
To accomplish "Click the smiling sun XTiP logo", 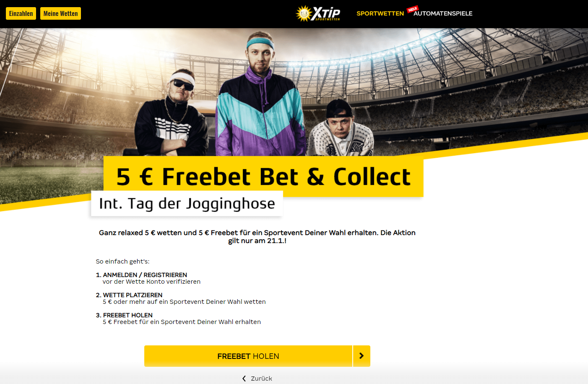I will coord(318,13).
